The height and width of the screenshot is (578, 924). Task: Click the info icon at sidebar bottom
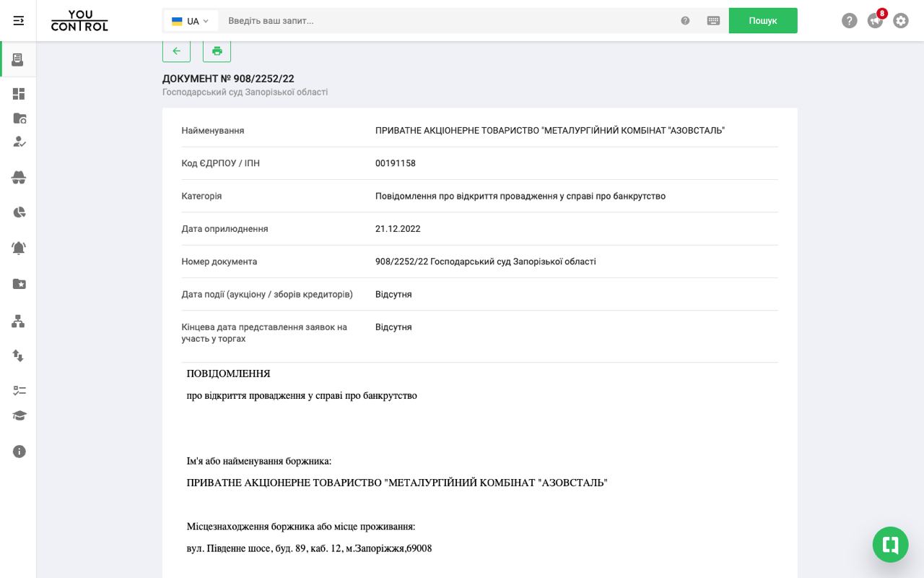click(x=19, y=451)
